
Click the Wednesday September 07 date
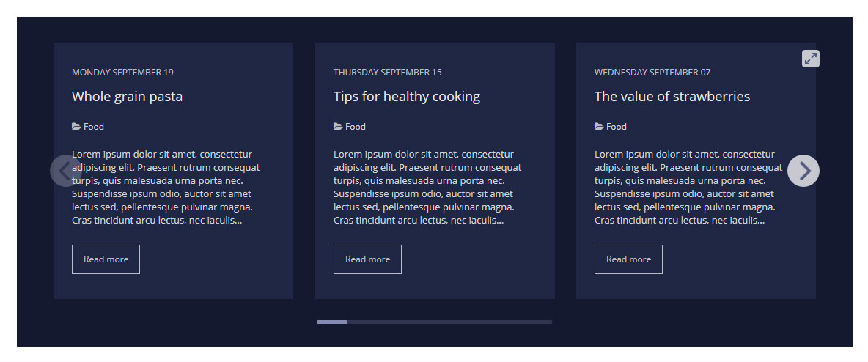[652, 73]
